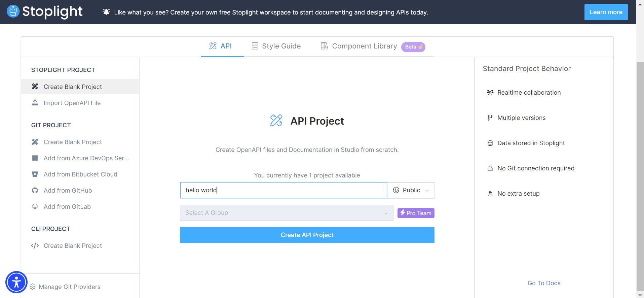Click Data stored in Stoplight text

coord(531,143)
